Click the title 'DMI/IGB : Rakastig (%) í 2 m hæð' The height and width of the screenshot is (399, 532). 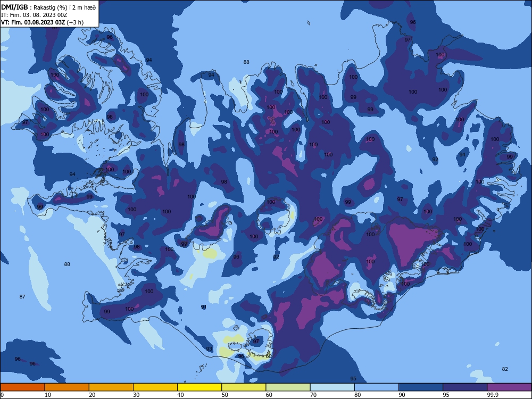48,7
